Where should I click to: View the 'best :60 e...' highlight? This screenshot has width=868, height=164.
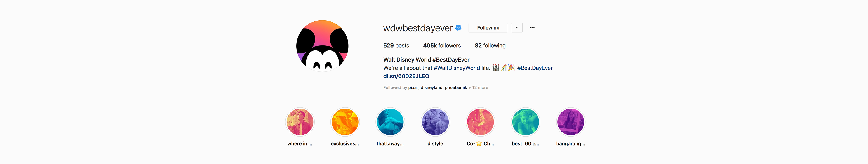[x=525, y=122]
